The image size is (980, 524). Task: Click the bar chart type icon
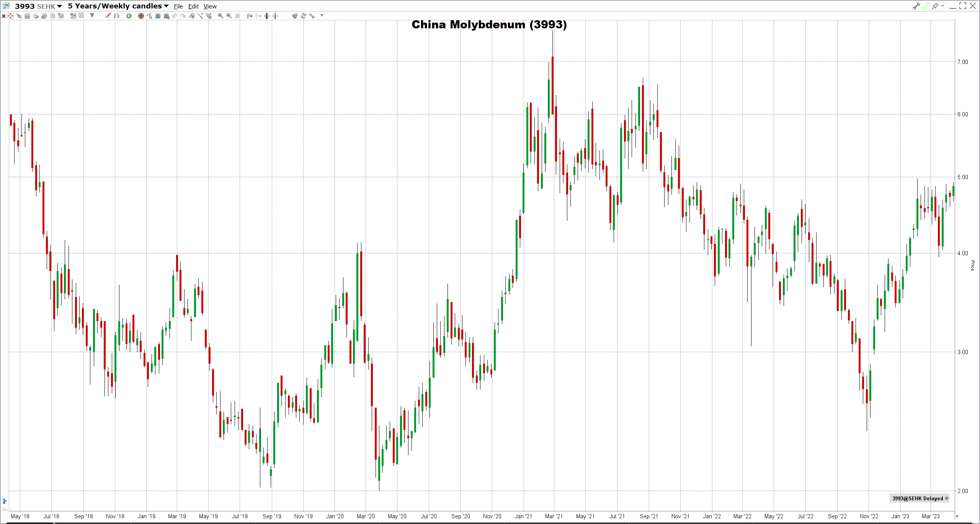117,16
